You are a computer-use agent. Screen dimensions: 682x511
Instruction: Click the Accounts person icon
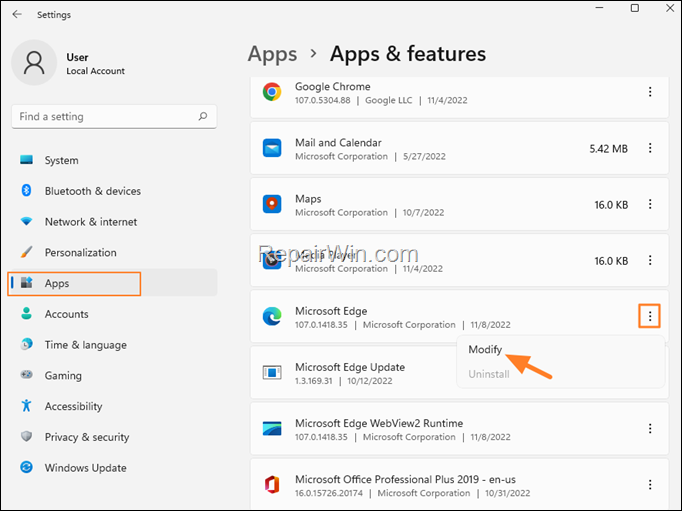point(27,313)
